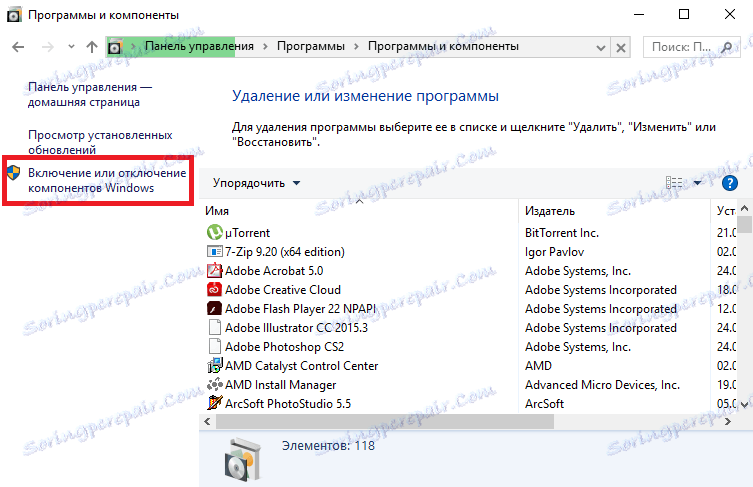753x487 pixels.
Task: Click publisher BitTorrent Inc. cell
Action: click(562, 233)
